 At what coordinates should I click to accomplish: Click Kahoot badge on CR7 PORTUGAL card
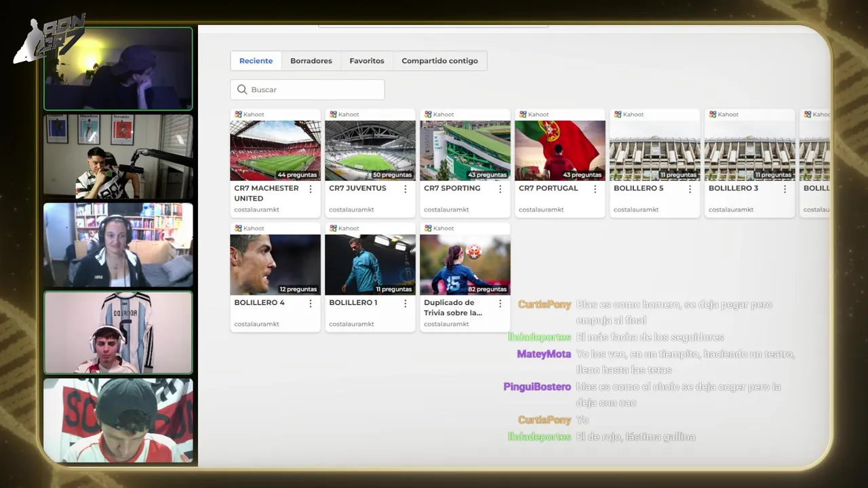pyautogui.click(x=534, y=115)
